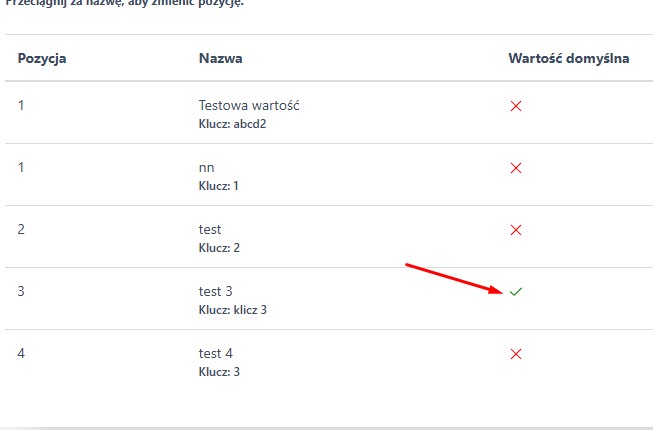Click the red X in the test 4 row
This screenshot has width=653, height=430.
click(x=516, y=354)
